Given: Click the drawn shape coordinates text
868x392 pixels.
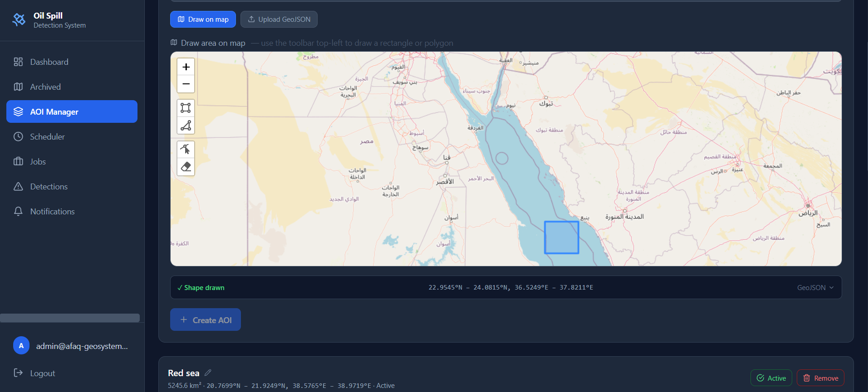Looking at the screenshot, I should pyautogui.click(x=511, y=287).
